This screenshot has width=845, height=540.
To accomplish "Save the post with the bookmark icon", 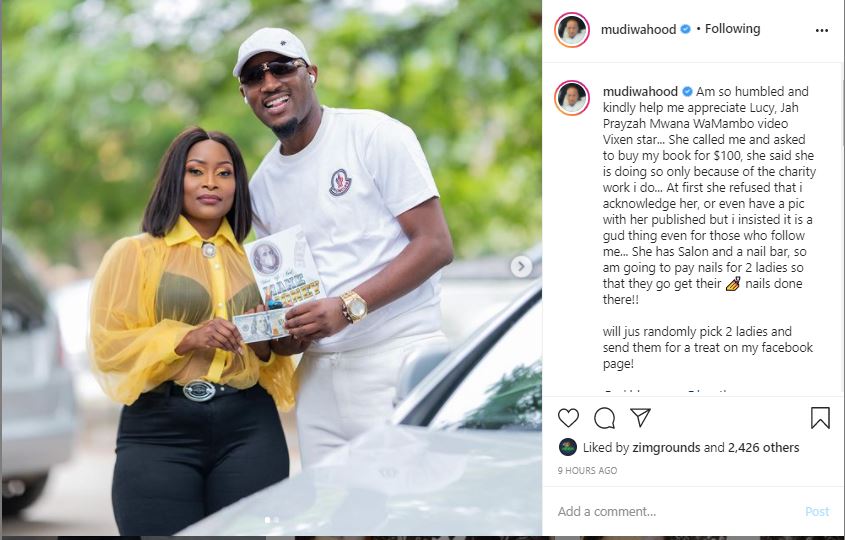I will pyautogui.click(x=820, y=418).
